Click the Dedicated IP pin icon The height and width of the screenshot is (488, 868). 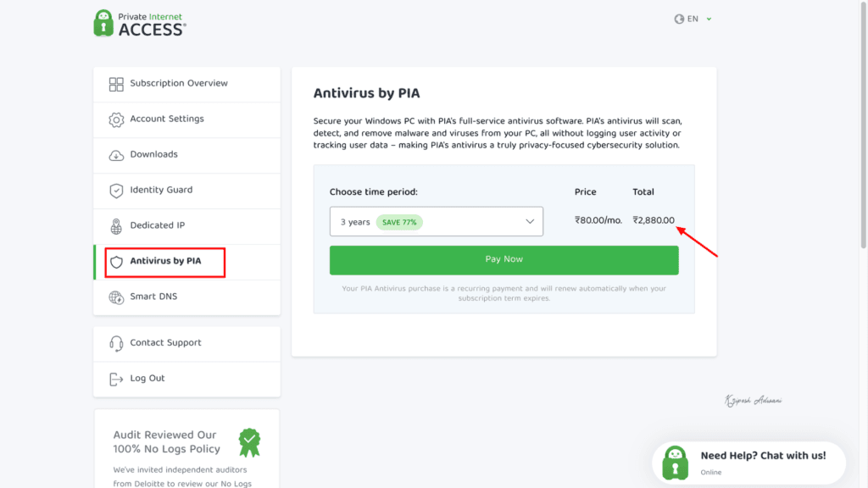click(116, 226)
